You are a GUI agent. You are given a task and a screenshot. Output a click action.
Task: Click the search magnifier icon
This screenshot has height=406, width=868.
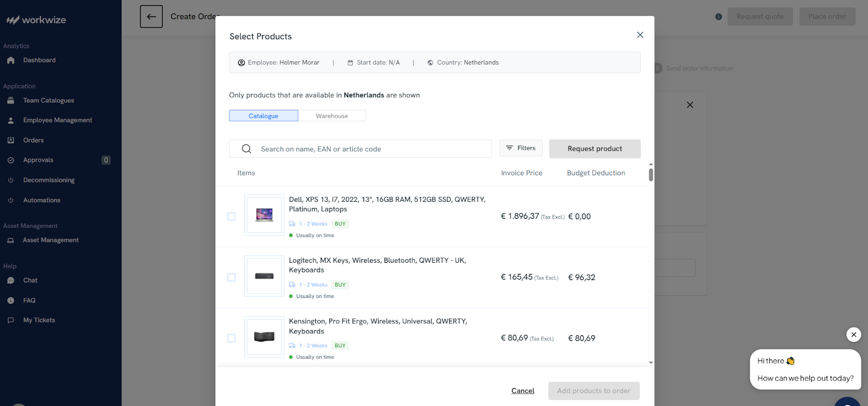[246, 149]
